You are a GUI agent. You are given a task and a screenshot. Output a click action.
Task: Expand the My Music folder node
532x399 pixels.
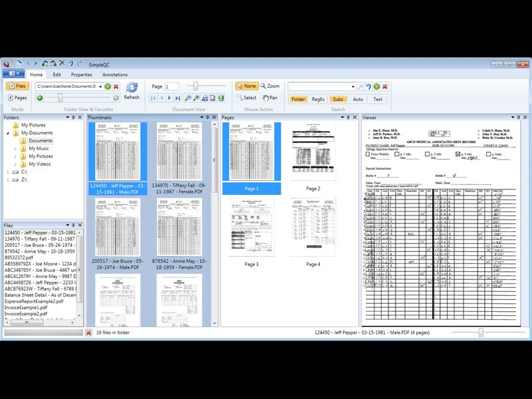coord(15,148)
